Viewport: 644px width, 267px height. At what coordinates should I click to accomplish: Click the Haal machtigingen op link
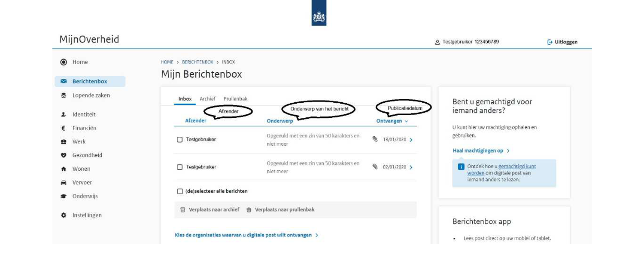[x=478, y=151]
